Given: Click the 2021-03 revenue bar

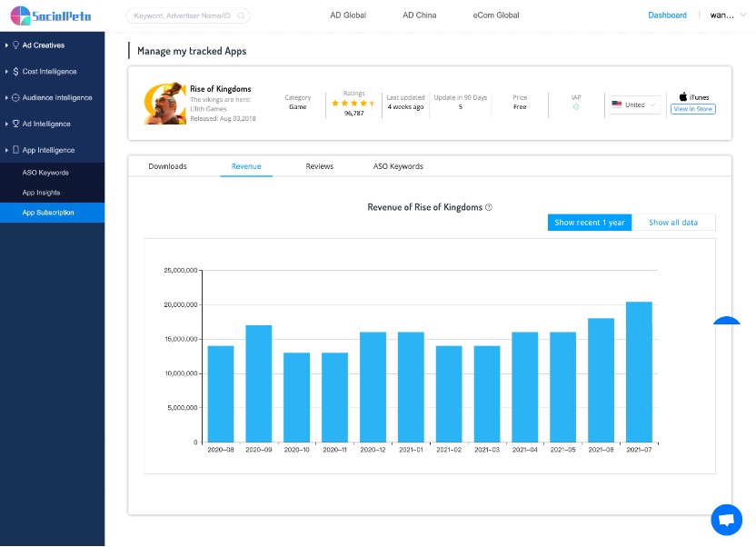Looking at the screenshot, I should tap(487, 393).
